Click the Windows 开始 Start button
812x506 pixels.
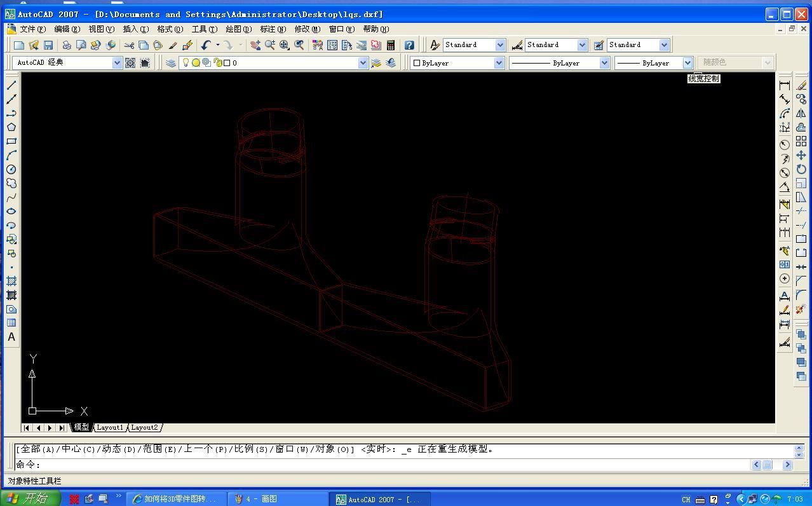(x=30, y=499)
